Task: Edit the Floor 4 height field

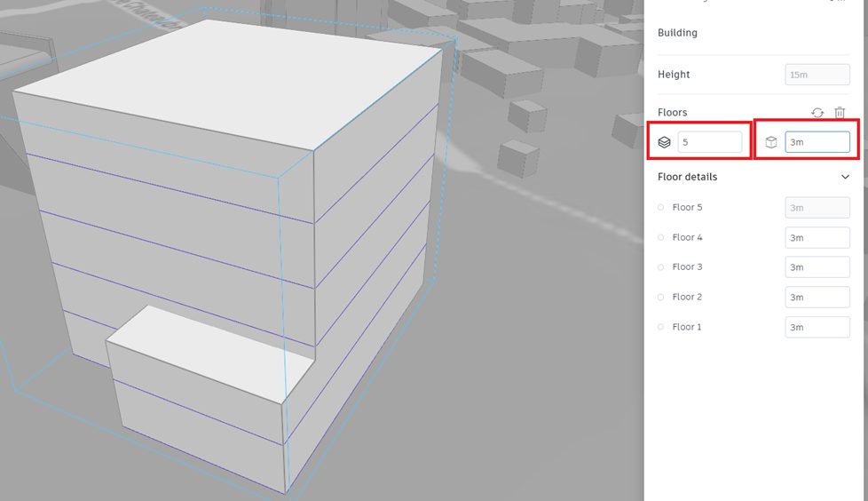Action: point(817,238)
